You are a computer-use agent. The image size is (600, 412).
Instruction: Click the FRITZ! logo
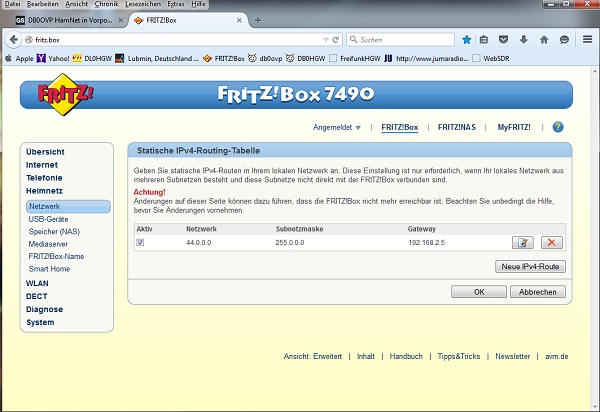click(x=65, y=94)
